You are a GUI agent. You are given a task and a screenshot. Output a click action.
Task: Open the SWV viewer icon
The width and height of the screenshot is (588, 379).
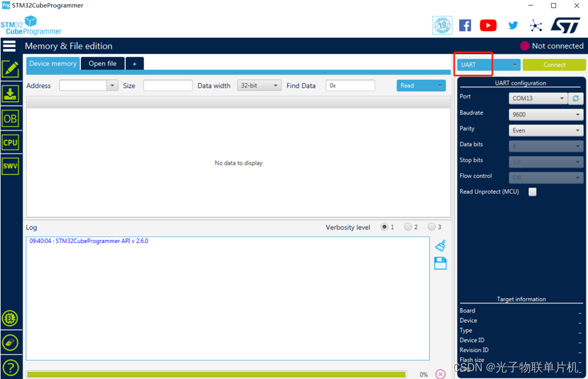(10, 166)
